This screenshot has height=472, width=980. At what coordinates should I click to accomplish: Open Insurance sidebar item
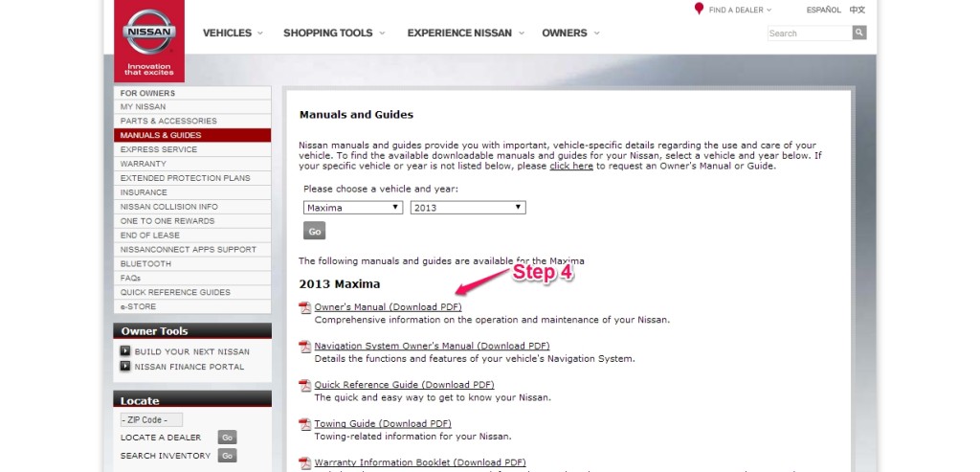[192, 192]
